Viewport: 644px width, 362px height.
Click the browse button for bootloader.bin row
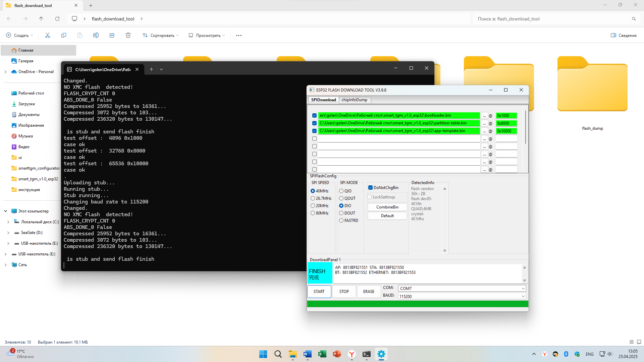484,116
